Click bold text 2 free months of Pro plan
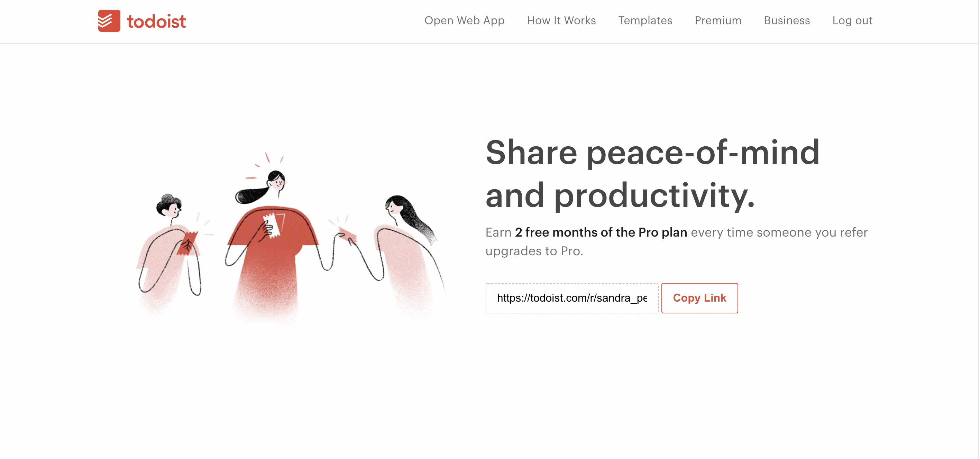Viewport: 980px width, 459px height. click(601, 232)
